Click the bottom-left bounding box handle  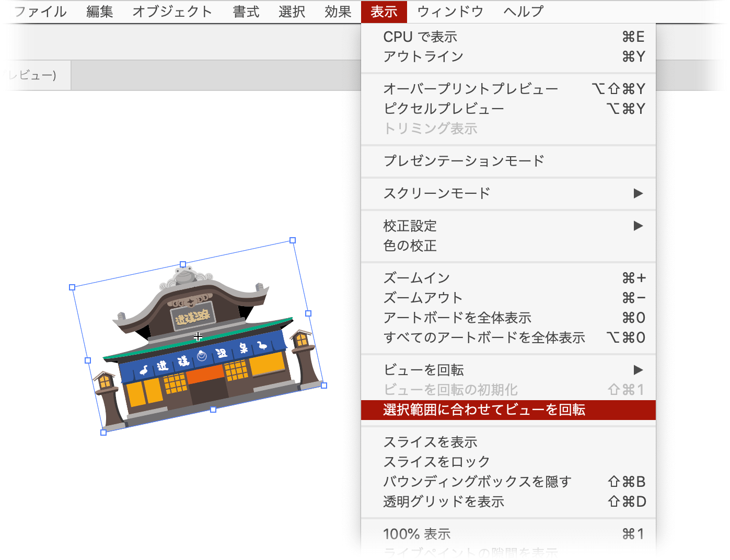coord(103,433)
